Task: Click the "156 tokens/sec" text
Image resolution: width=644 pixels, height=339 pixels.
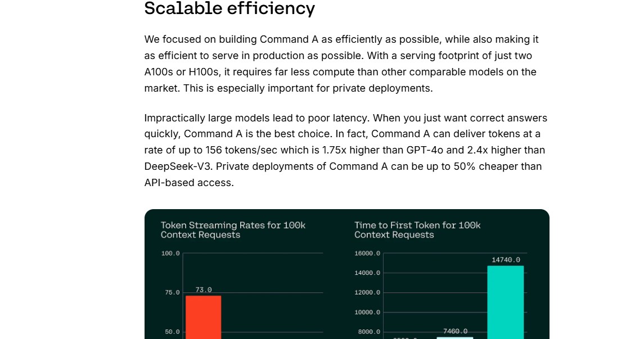Action: pos(241,150)
